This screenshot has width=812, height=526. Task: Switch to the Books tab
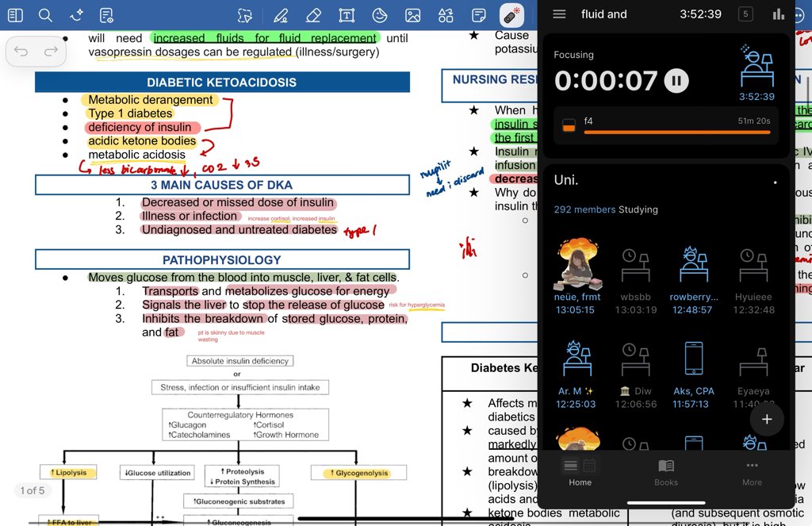coord(666,473)
